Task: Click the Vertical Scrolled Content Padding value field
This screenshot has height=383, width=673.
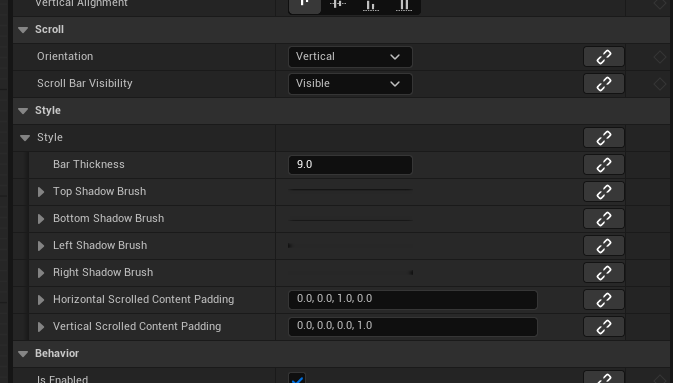Action: pyautogui.click(x=413, y=327)
